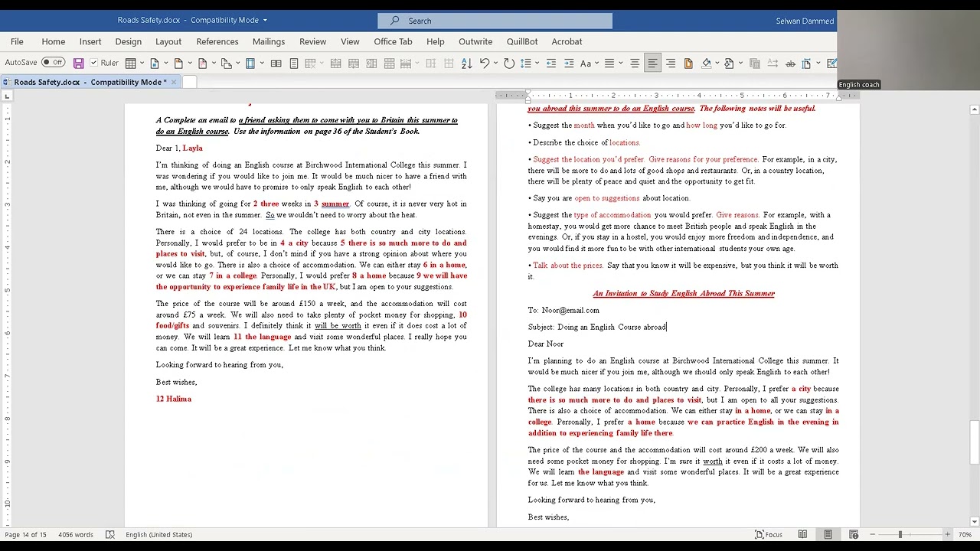Expand the table icon dropdown arrow
The height and width of the screenshot is (551, 980).
click(x=142, y=63)
